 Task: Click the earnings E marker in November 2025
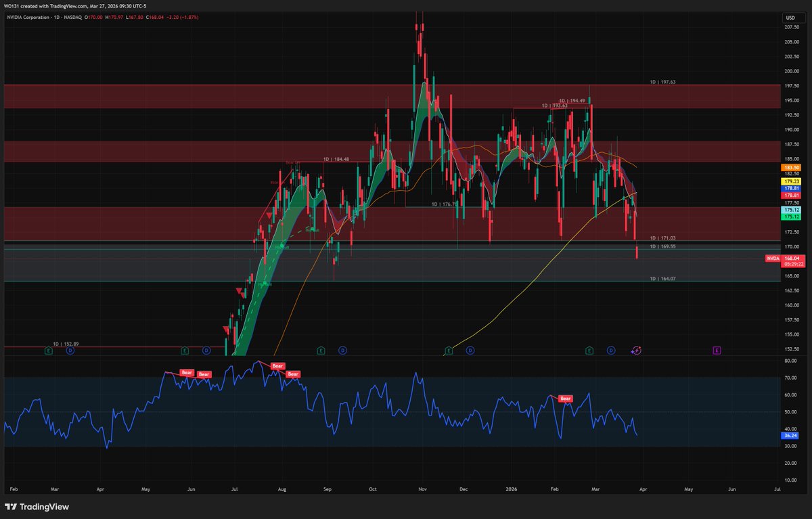click(448, 351)
